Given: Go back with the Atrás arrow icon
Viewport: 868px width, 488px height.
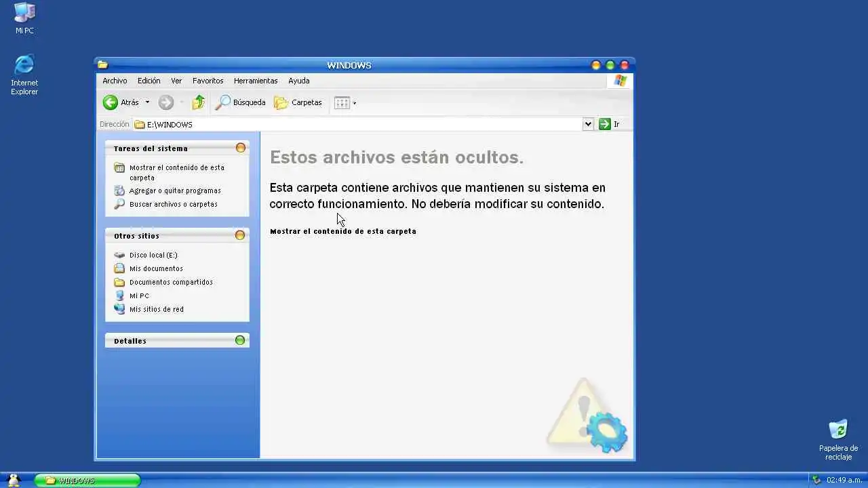Looking at the screenshot, I should pos(110,102).
